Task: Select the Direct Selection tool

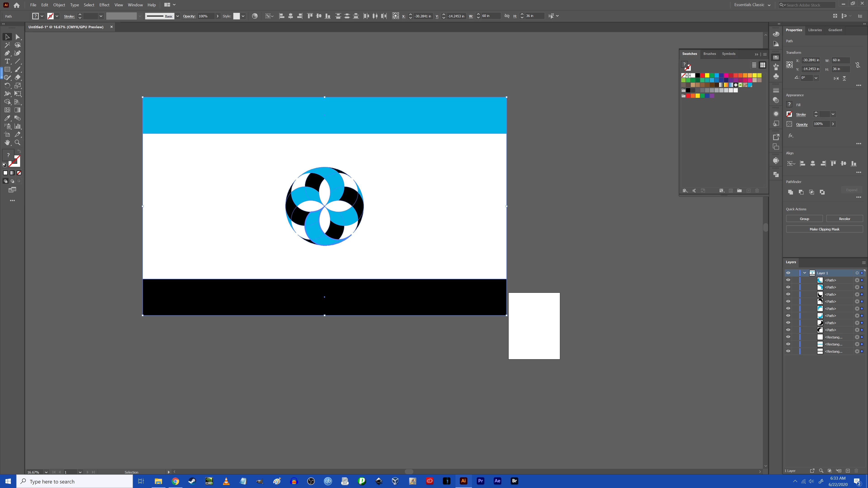Action: pos(18,37)
